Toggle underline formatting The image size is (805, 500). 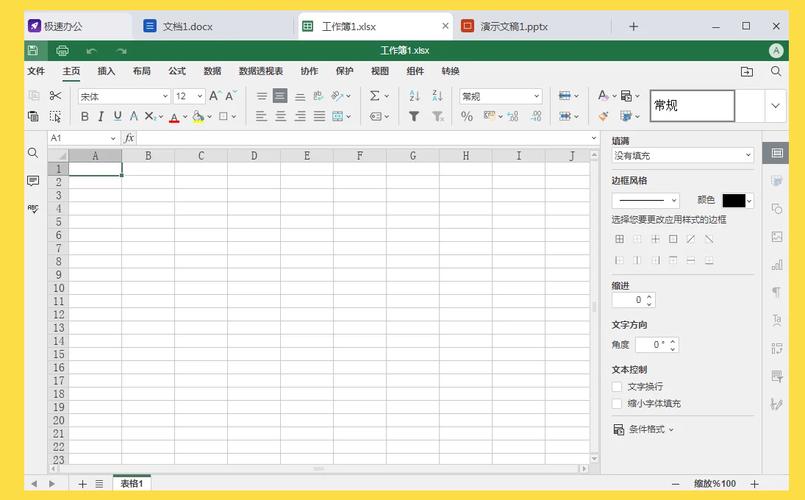(x=118, y=117)
